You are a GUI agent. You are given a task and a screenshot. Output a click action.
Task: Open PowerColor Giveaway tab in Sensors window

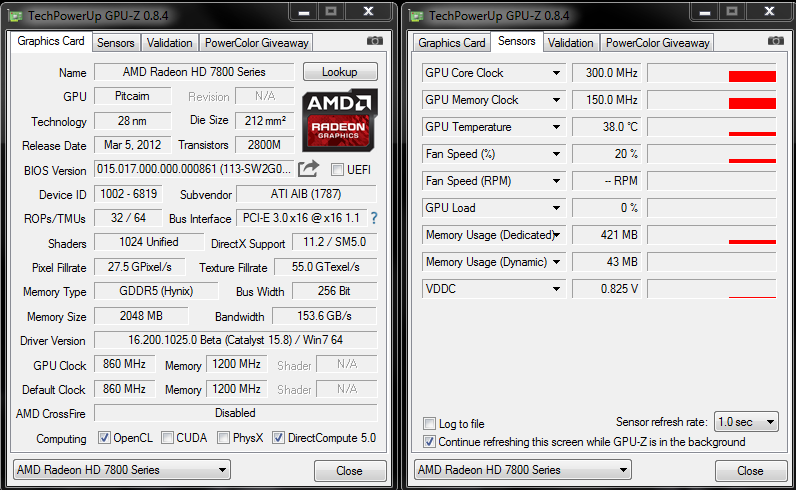coord(658,43)
